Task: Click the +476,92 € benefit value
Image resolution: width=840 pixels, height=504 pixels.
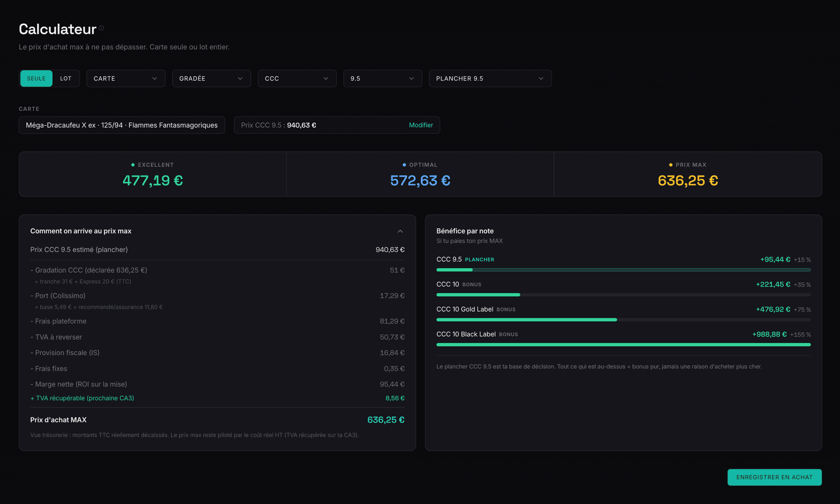Action: (773, 310)
